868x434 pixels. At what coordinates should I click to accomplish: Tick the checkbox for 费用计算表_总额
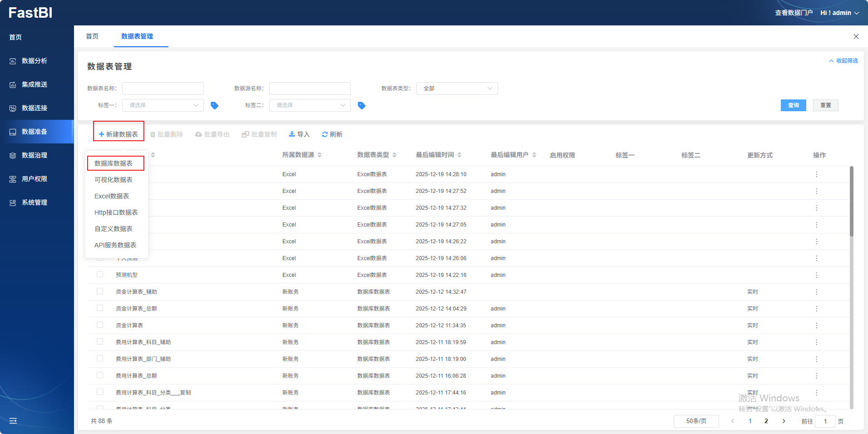(x=100, y=375)
